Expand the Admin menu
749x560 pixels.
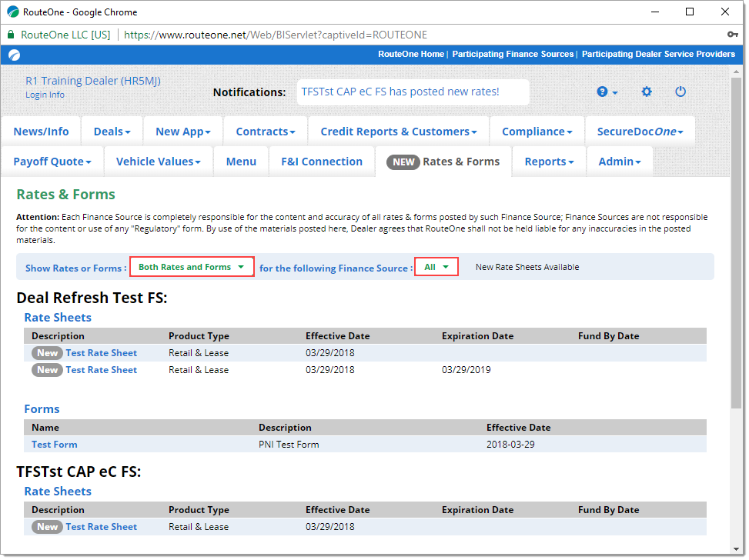pyautogui.click(x=620, y=162)
